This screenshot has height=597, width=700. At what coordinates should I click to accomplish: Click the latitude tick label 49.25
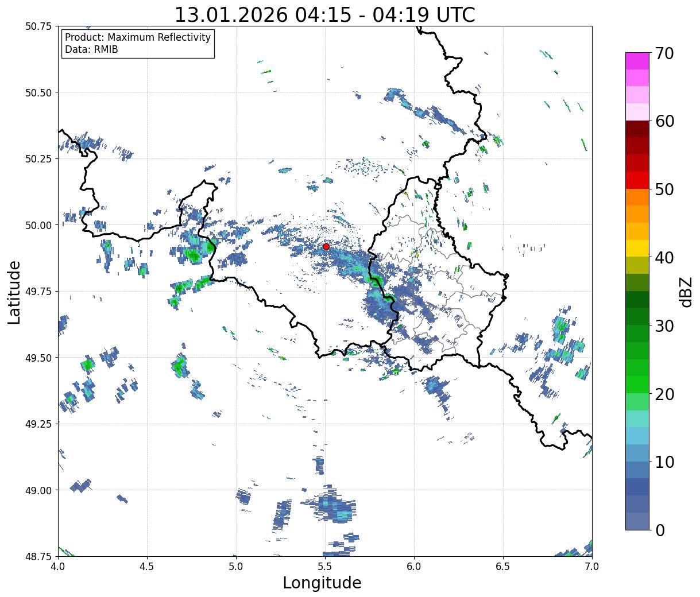38,424
